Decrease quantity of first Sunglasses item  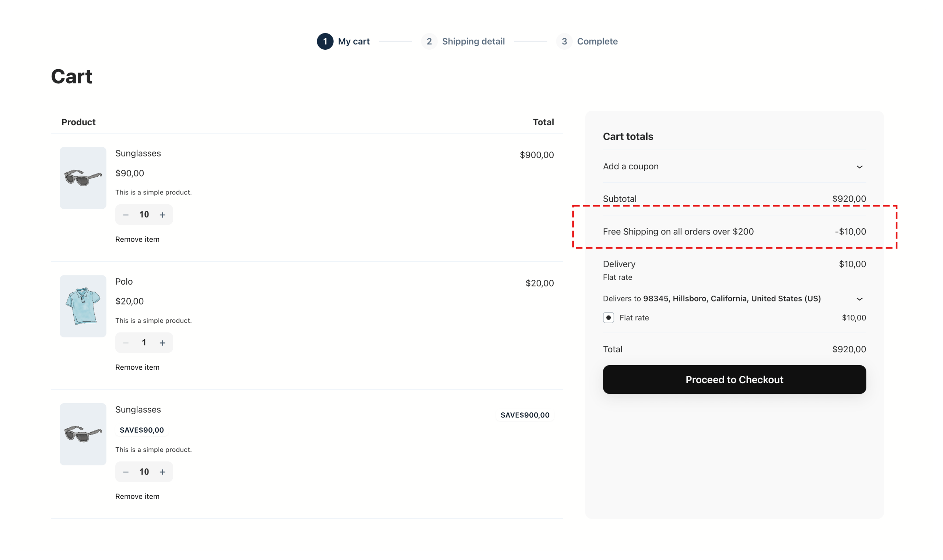click(x=126, y=215)
